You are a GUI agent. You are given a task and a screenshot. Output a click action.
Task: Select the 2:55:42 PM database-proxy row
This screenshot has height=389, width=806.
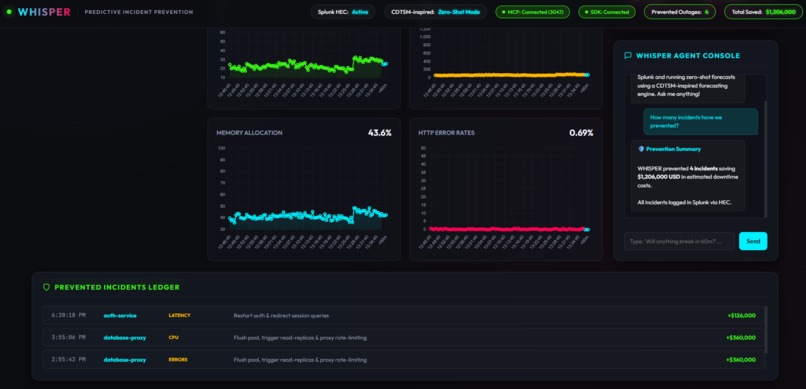pyautogui.click(x=404, y=360)
